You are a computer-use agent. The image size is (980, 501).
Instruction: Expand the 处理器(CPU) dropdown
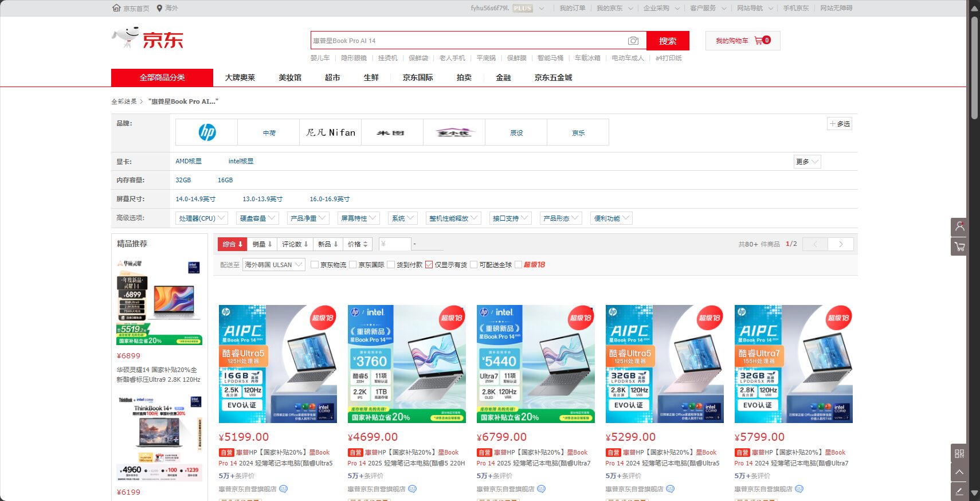pos(202,218)
